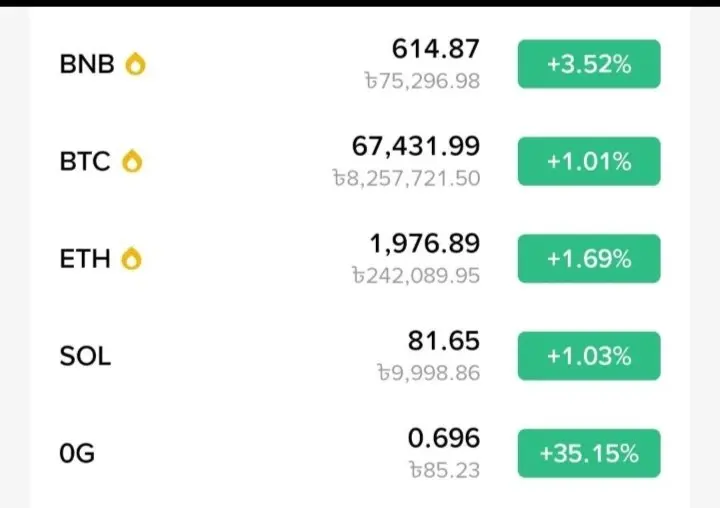Tap the flame icon beside BTC
The width and height of the screenshot is (720, 508).
(x=132, y=161)
